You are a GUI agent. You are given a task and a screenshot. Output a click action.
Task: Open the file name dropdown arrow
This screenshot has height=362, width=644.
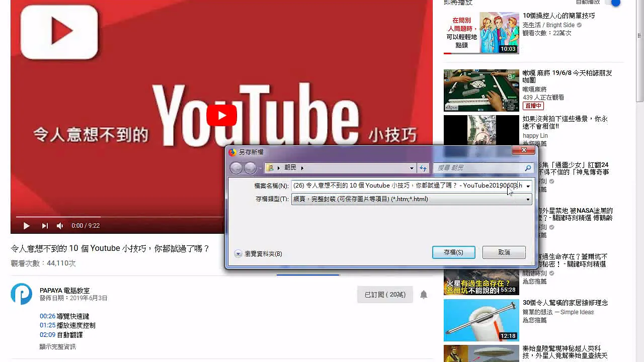coord(528,186)
